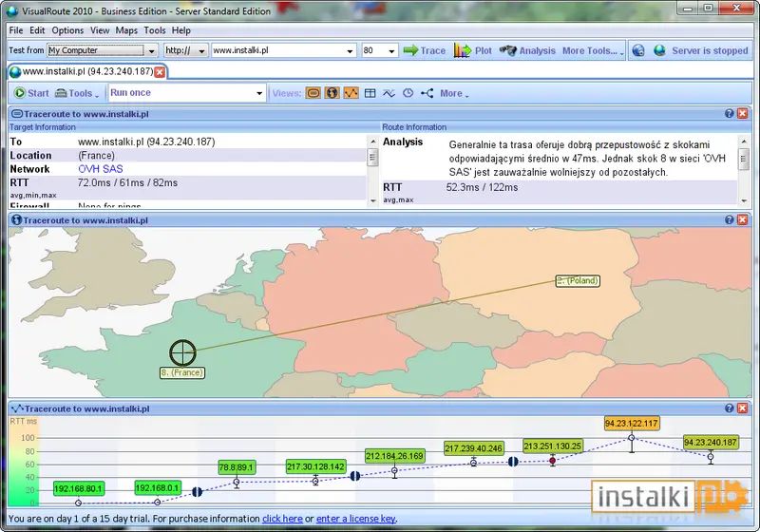This screenshot has height=532, width=760.
Task: Toggle the route graph view icon
Action: (351, 93)
